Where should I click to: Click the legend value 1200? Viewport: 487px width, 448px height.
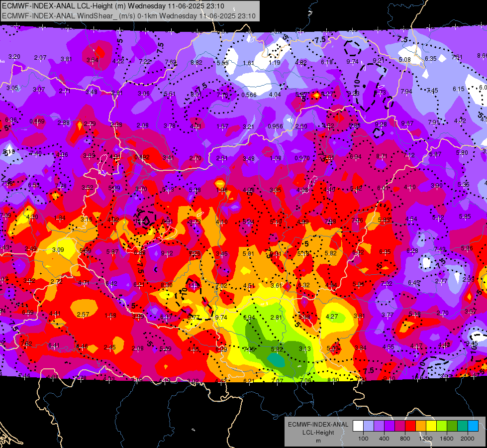click(x=425, y=439)
